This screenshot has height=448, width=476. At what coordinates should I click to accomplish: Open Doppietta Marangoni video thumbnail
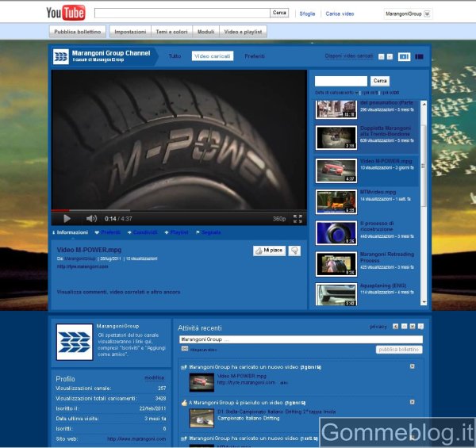(336, 138)
